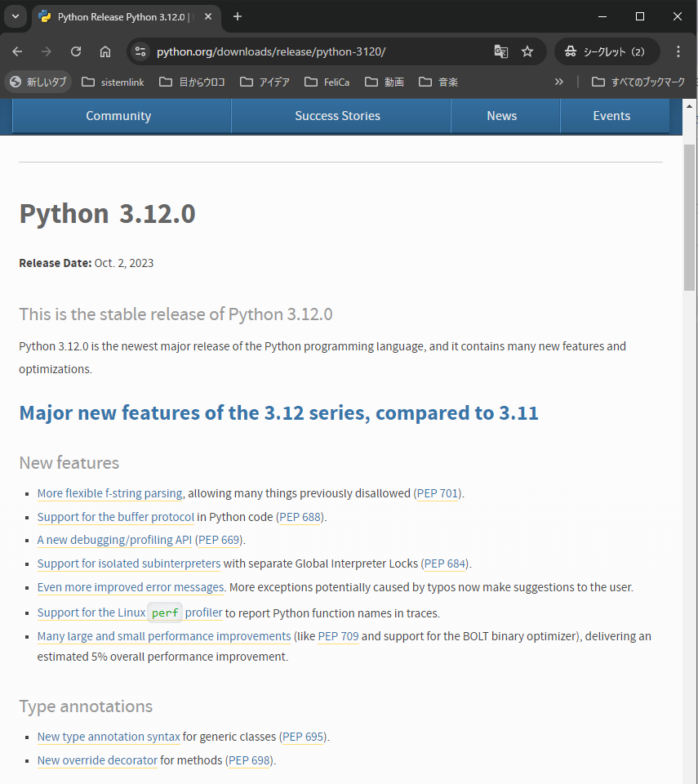Open the tab search dropdown arrow
The height and width of the screenshot is (784, 698).
coord(16,16)
